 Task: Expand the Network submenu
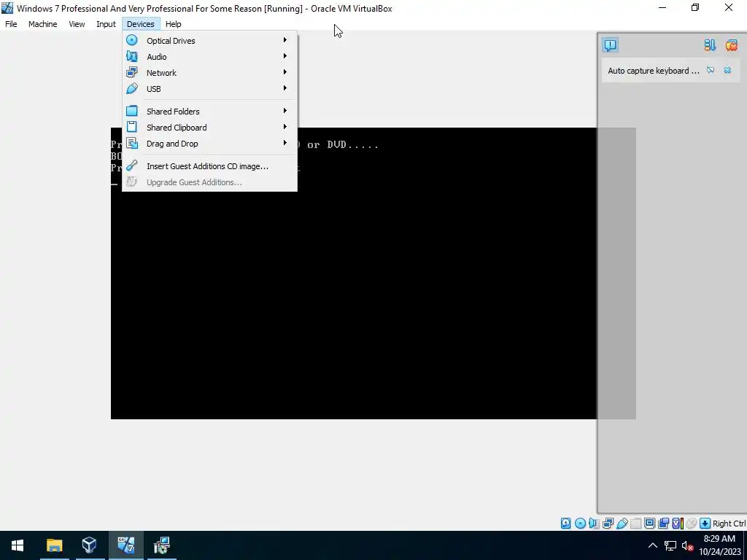pyautogui.click(x=209, y=73)
